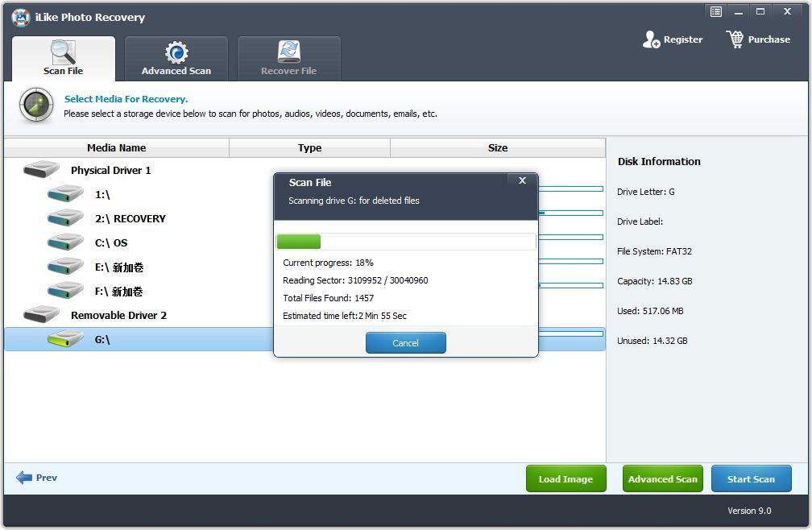Open the Recover File tab
The width and height of the screenshot is (812, 530).
(288, 59)
